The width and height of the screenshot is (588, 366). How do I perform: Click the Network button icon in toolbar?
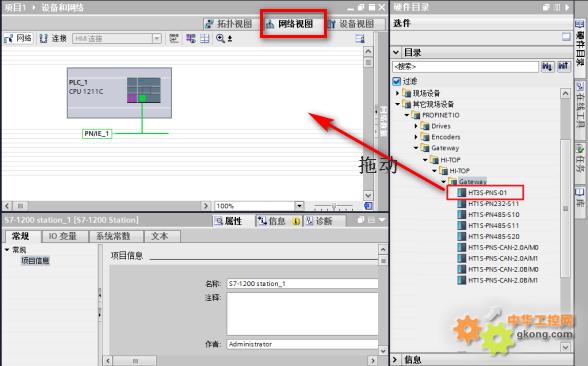pyautogui.click(x=18, y=38)
